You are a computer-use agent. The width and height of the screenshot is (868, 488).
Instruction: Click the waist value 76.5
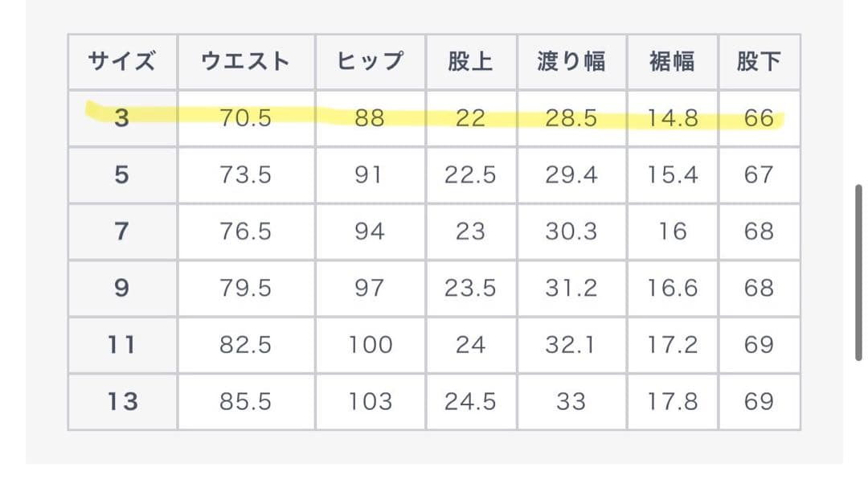pyautogui.click(x=246, y=232)
